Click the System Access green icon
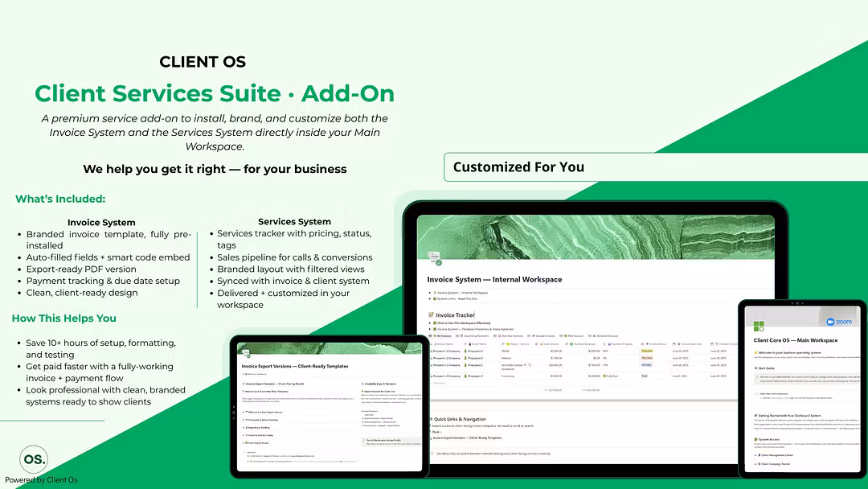The image size is (868, 489). tap(756, 439)
